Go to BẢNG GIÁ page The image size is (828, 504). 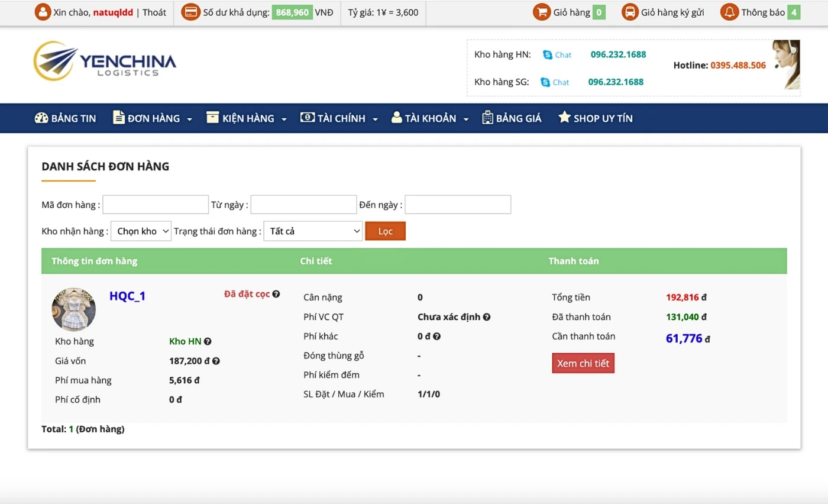[512, 118]
